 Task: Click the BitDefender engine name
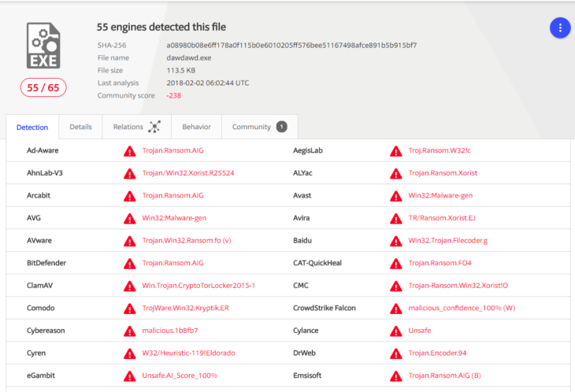click(46, 263)
